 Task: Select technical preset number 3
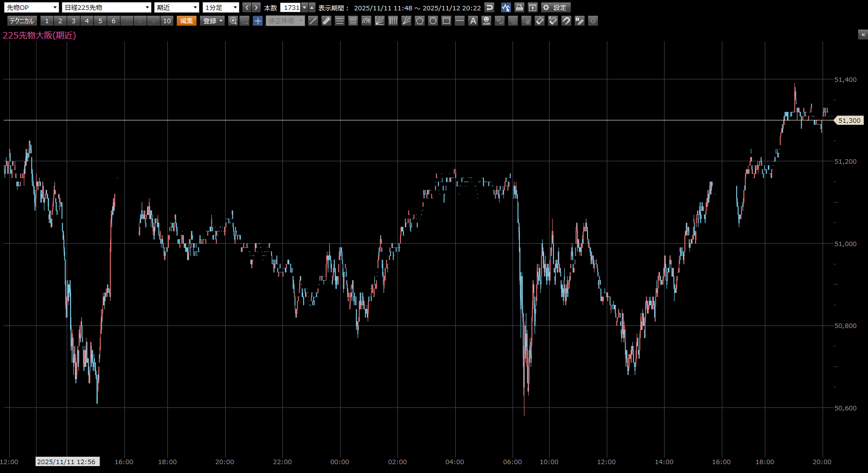74,21
